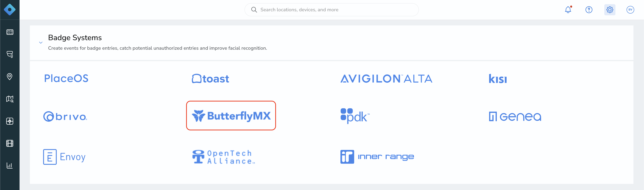
Task: Open the Envoy integration tile
Action: [64, 157]
